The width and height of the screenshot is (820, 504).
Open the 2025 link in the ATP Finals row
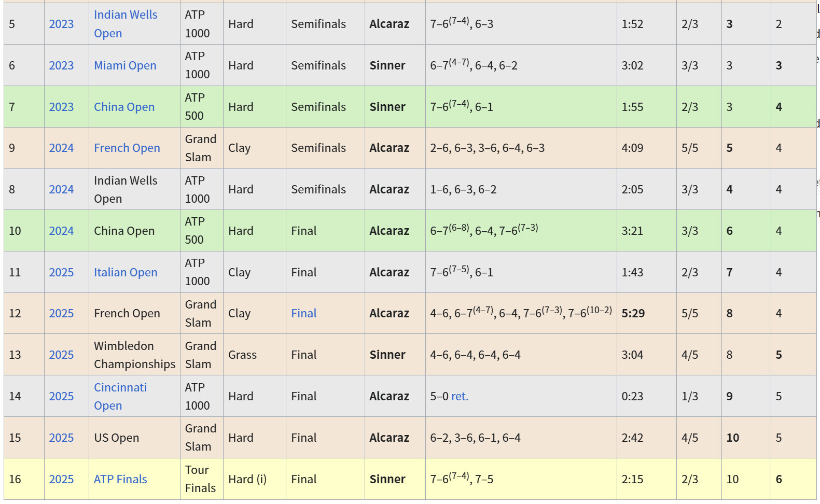click(x=61, y=479)
